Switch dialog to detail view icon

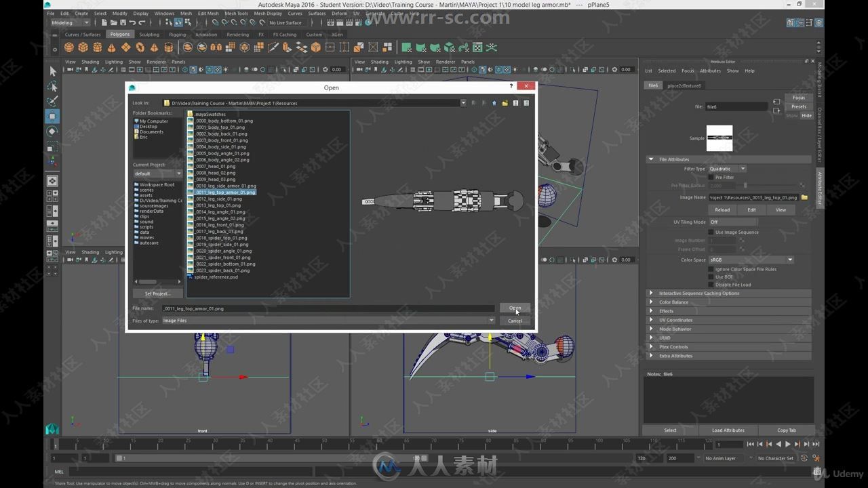point(526,103)
